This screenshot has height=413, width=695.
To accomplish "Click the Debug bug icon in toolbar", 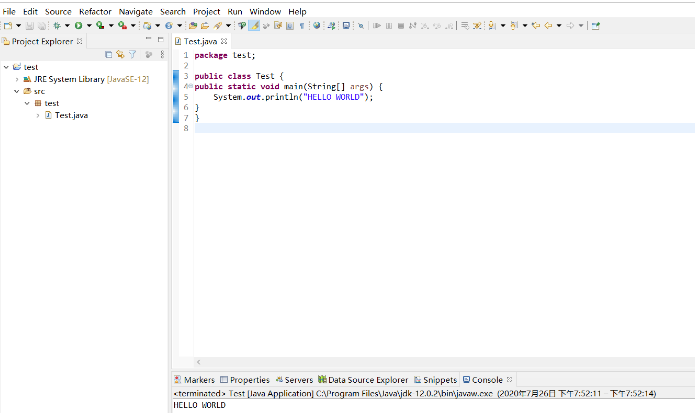I will [x=57, y=26].
